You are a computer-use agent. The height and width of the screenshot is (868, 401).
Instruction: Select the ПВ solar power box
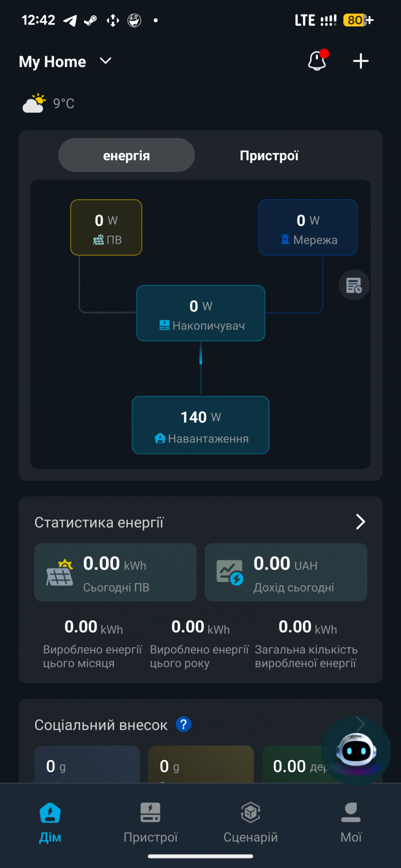pyautogui.click(x=106, y=227)
